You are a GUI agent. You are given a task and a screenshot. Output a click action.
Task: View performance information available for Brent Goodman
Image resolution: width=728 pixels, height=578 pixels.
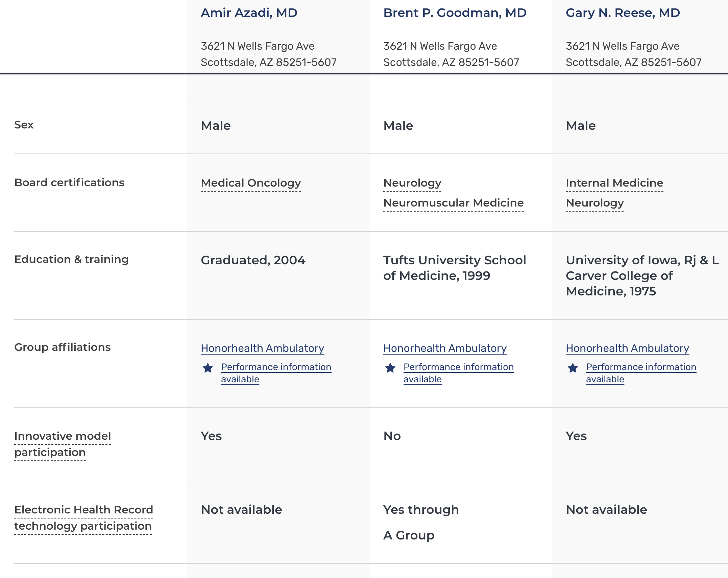point(459,373)
